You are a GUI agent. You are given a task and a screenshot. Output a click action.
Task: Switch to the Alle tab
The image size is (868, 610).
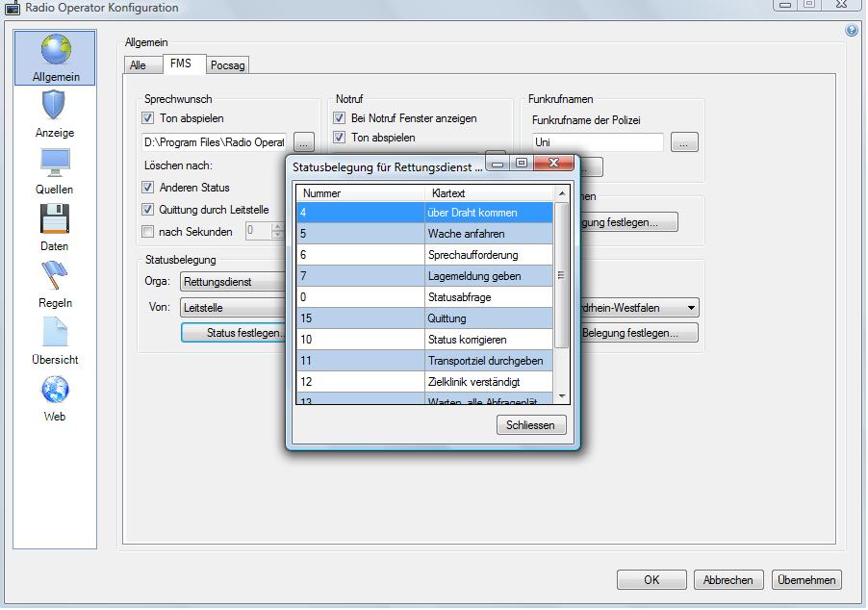139,65
